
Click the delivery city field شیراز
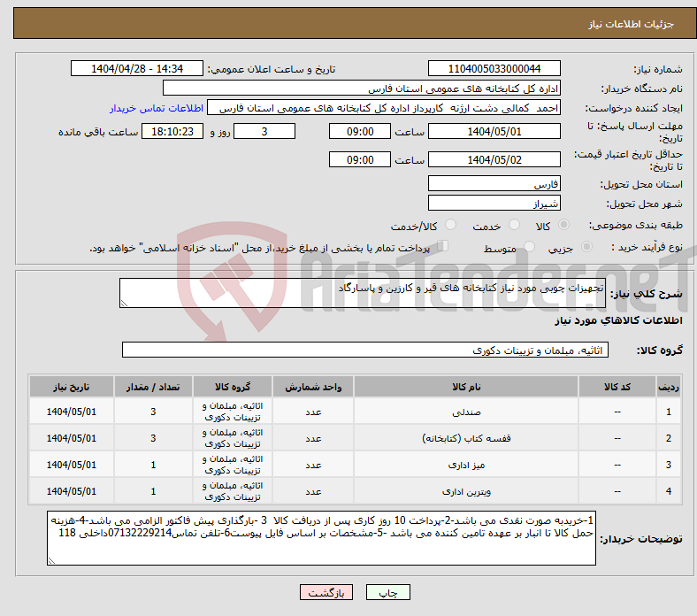pyautogui.click(x=494, y=203)
